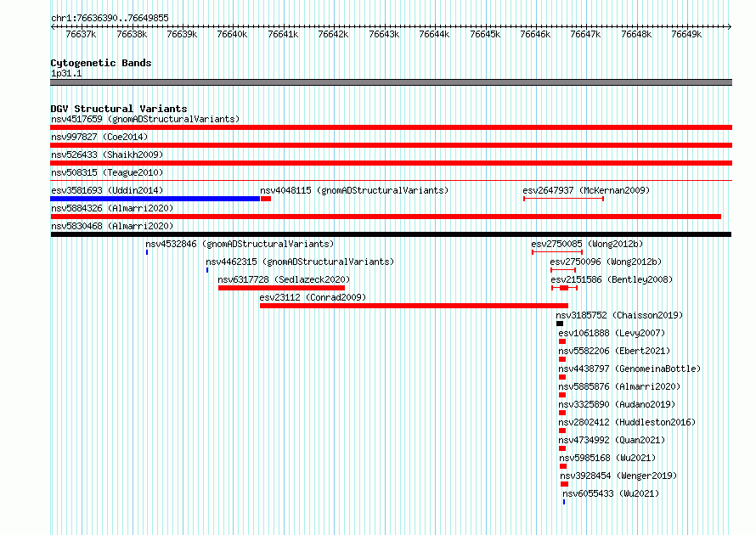Select the red block under nsv5582206
Viewport: 756px width, 535px height.
tap(562, 359)
